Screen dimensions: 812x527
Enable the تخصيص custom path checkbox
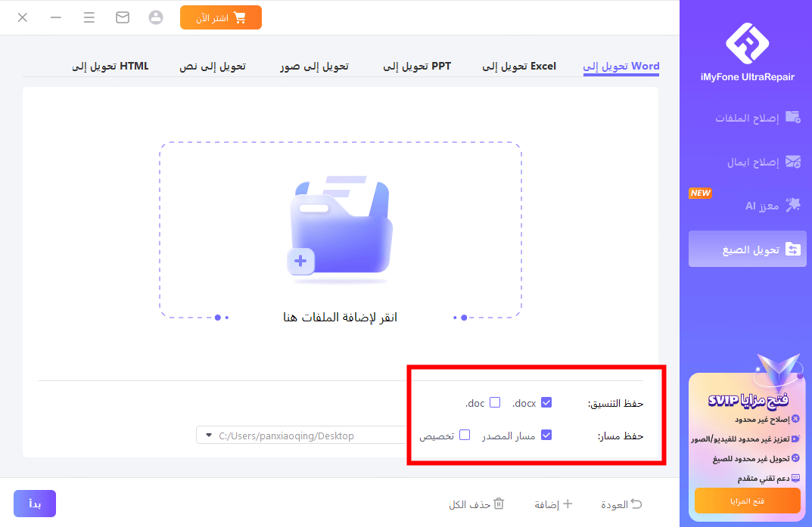[x=465, y=435]
